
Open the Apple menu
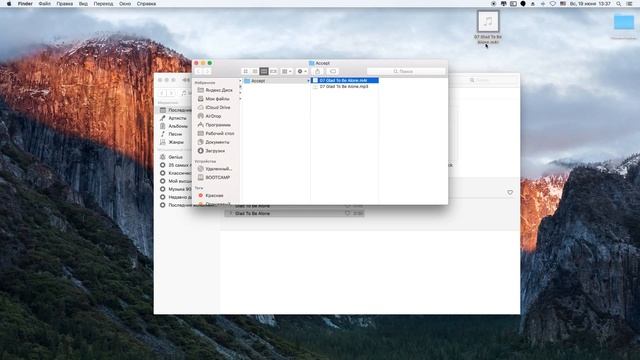point(9,4)
